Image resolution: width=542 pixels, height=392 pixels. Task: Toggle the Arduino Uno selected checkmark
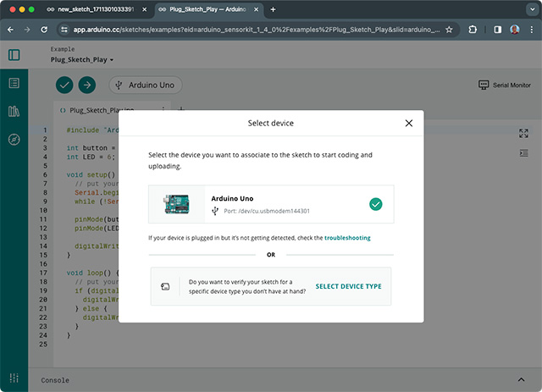click(x=376, y=204)
